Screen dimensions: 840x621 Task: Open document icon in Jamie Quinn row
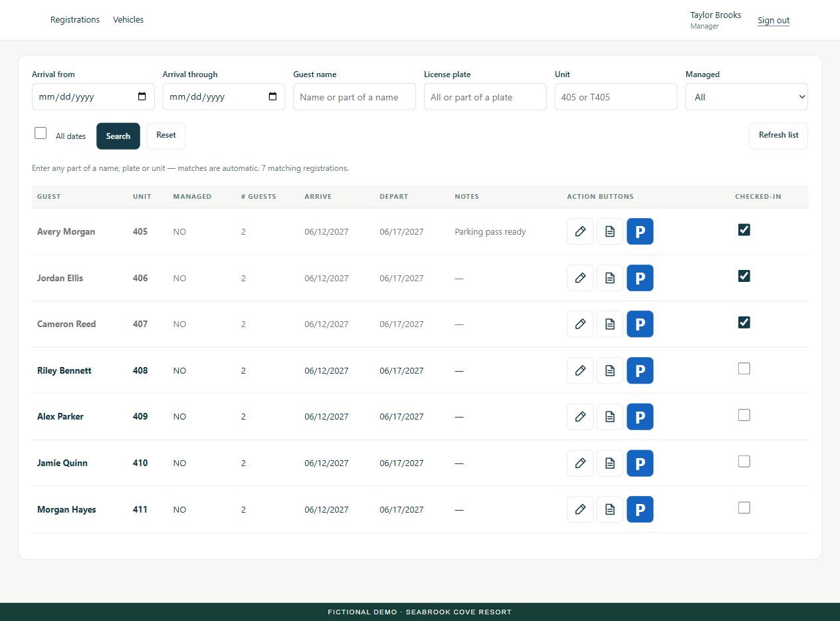[610, 463]
